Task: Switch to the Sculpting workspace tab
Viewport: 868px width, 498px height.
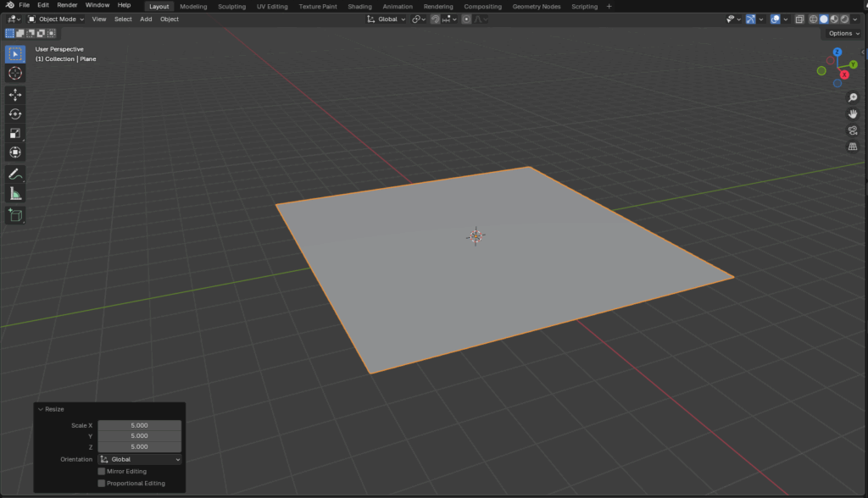Action: (x=231, y=7)
